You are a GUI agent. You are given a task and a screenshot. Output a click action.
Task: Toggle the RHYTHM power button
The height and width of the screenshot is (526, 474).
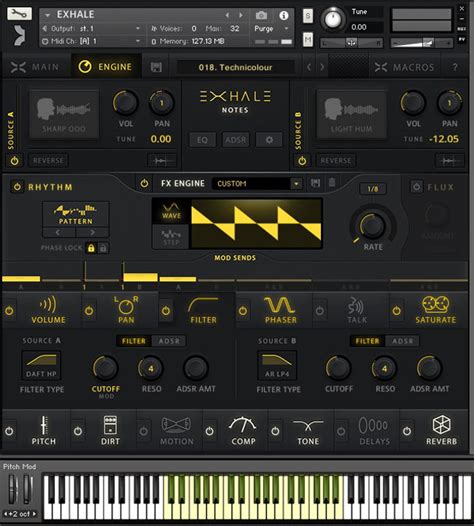point(17,187)
